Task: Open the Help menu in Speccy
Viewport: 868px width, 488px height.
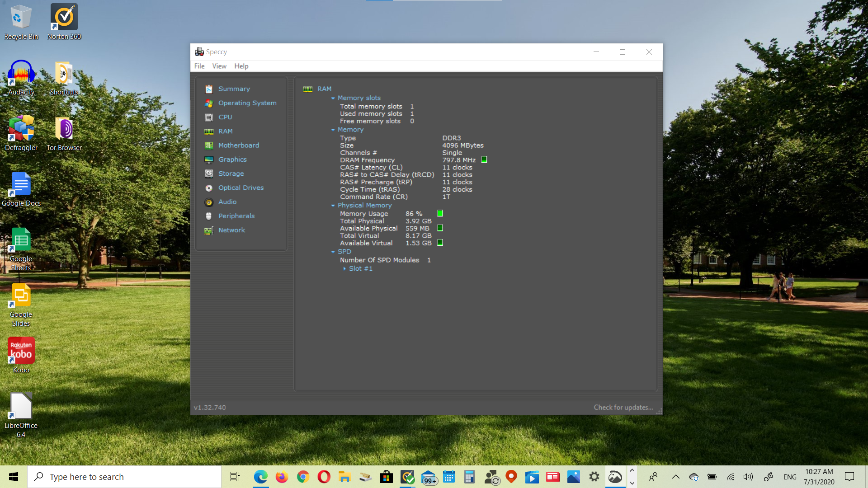Action: pyautogui.click(x=241, y=66)
